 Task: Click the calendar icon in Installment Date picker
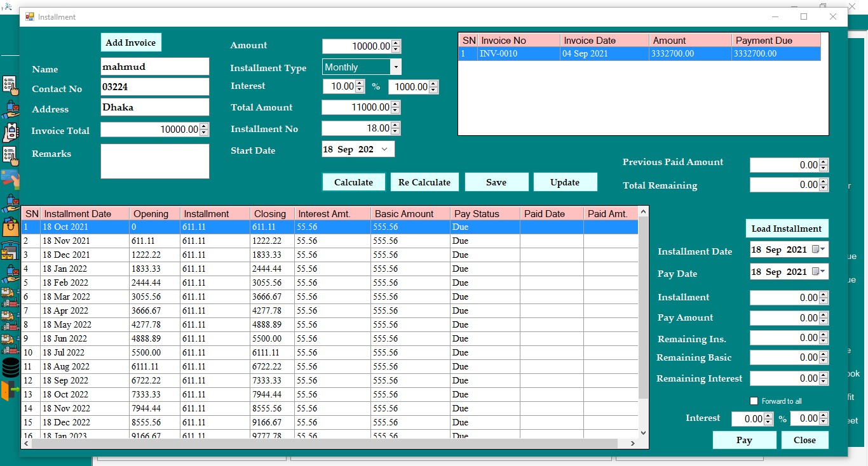816,249
